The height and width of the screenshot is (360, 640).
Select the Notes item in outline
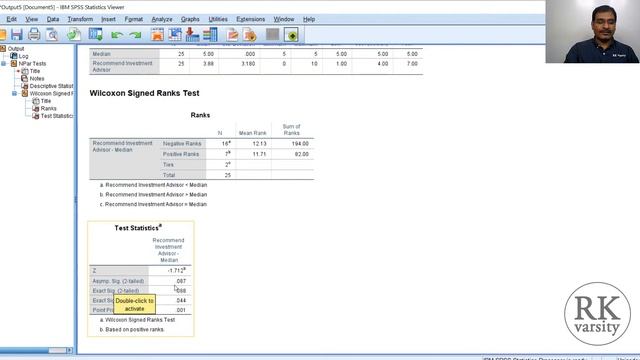tap(37, 78)
